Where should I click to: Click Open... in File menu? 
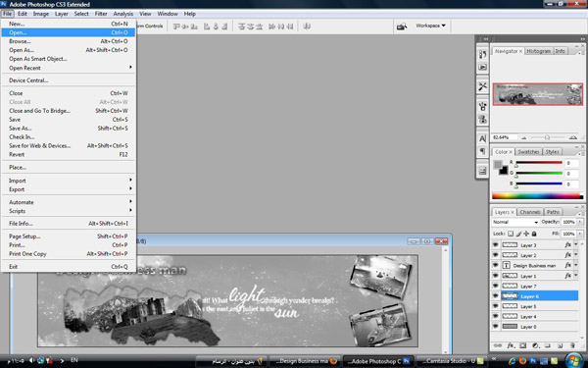pyautogui.click(x=68, y=32)
